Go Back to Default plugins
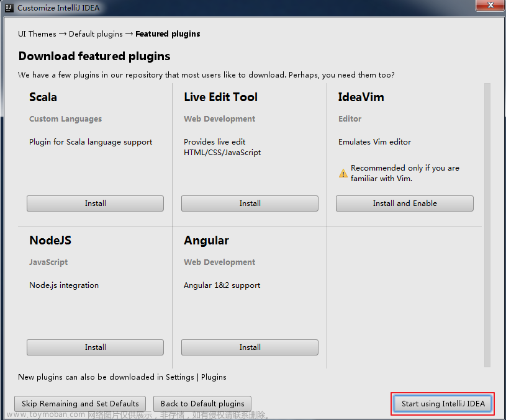Image resolution: width=506 pixels, height=420 pixels. pos(202,403)
